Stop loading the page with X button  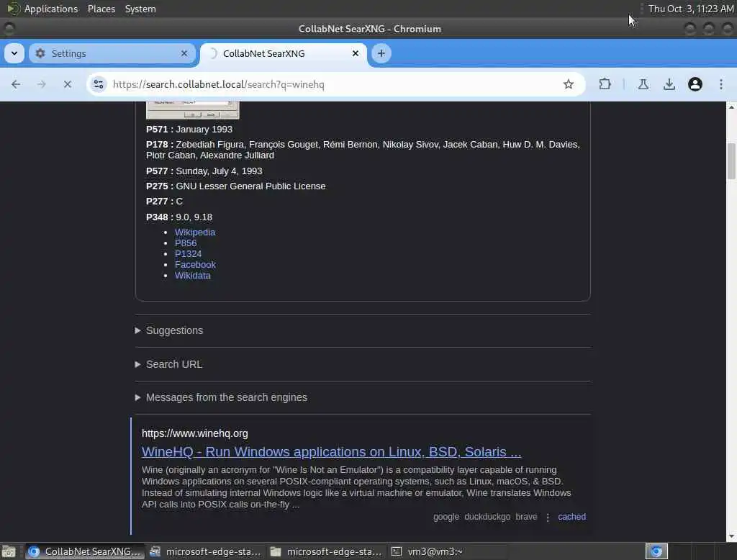(68, 84)
